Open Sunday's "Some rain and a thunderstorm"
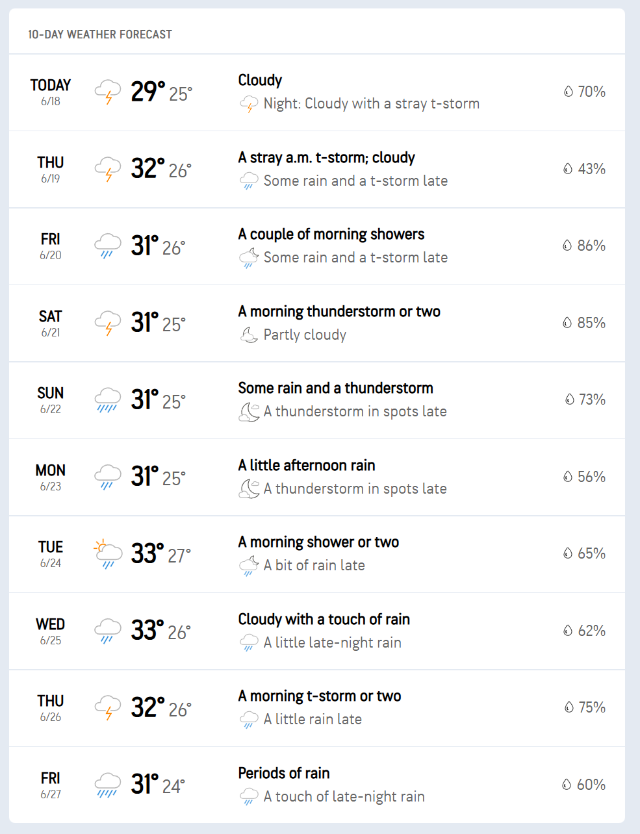 (335, 388)
